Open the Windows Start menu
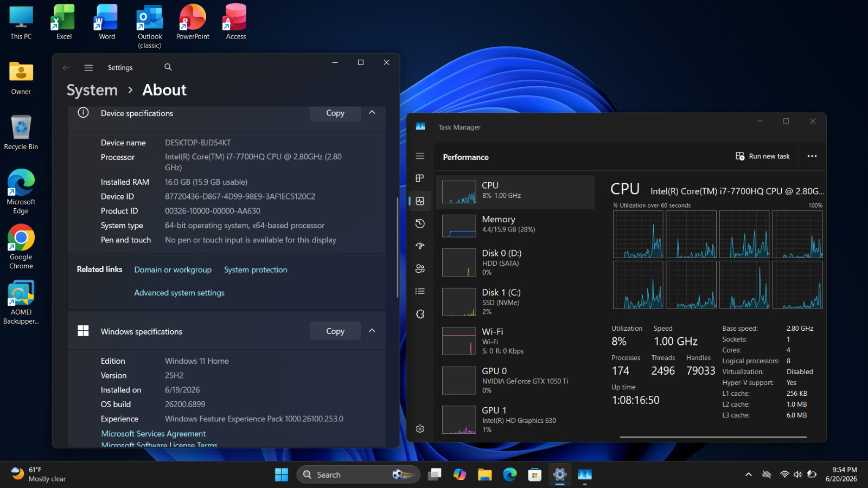Image resolution: width=868 pixels, height=488 pixels. (282, 474)
